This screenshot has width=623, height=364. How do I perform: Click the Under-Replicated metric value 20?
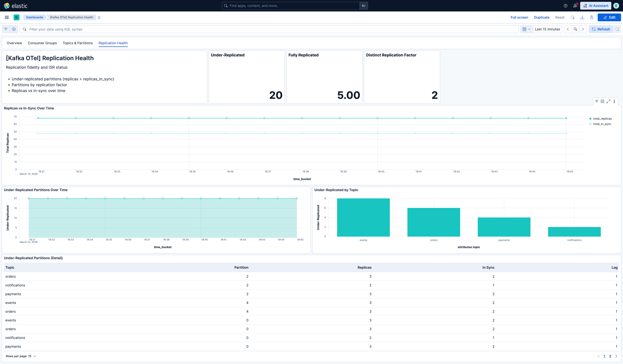(276, 95)
